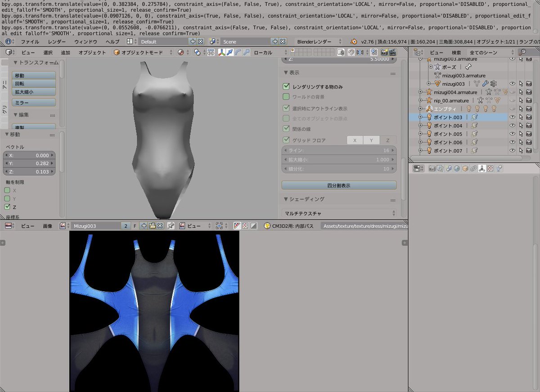Expand the mizugi004.armature tree node
The image size is (540, 392).
(x=420, y=92)
